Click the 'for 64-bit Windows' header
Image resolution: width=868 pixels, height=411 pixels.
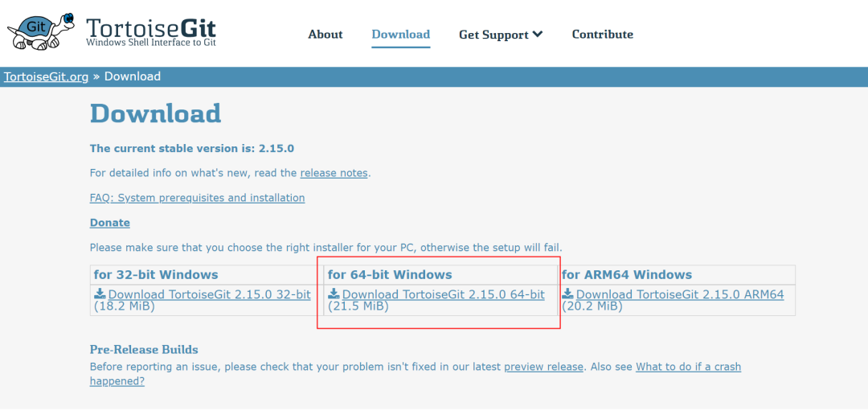click(x=390, y=275)
